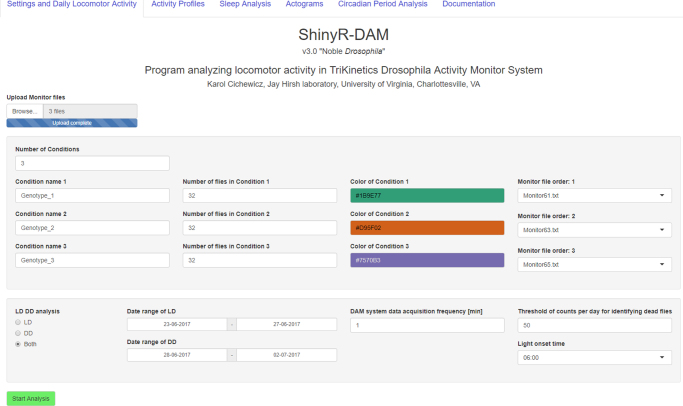Click Number of flies in Condition 3 field
This screenshot has height=406, width=683.
pyautogui.click(x=260, y=260)
